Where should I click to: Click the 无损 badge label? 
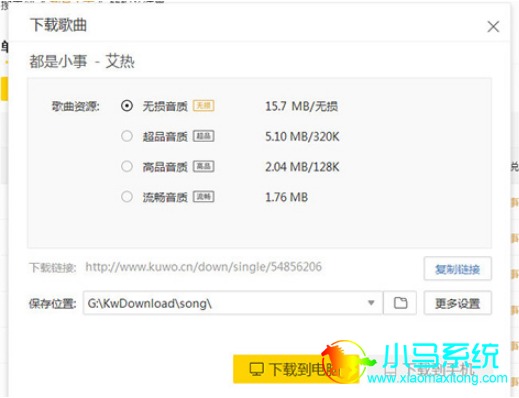[x=204, y=106]
